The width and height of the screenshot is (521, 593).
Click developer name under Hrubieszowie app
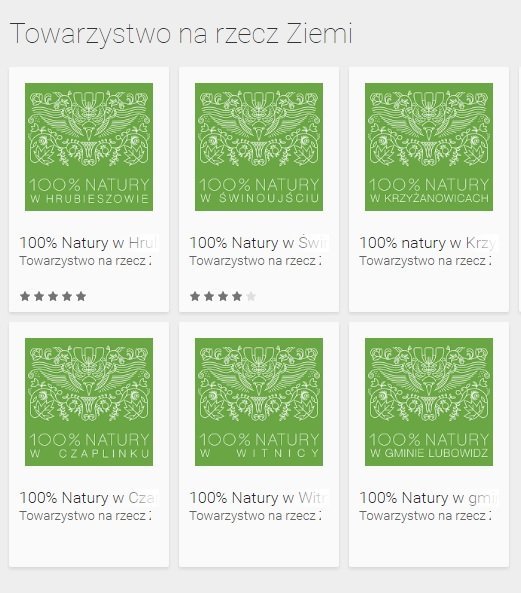(85, 261)
